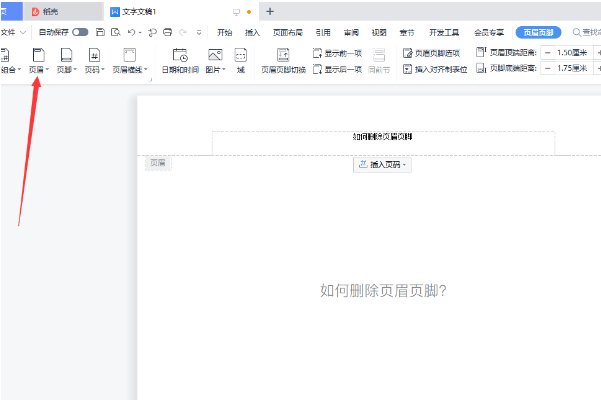Click the greyed 同前节 icon
The height and width of the screenshot is (400, 601).
click(x=379, y=55)
